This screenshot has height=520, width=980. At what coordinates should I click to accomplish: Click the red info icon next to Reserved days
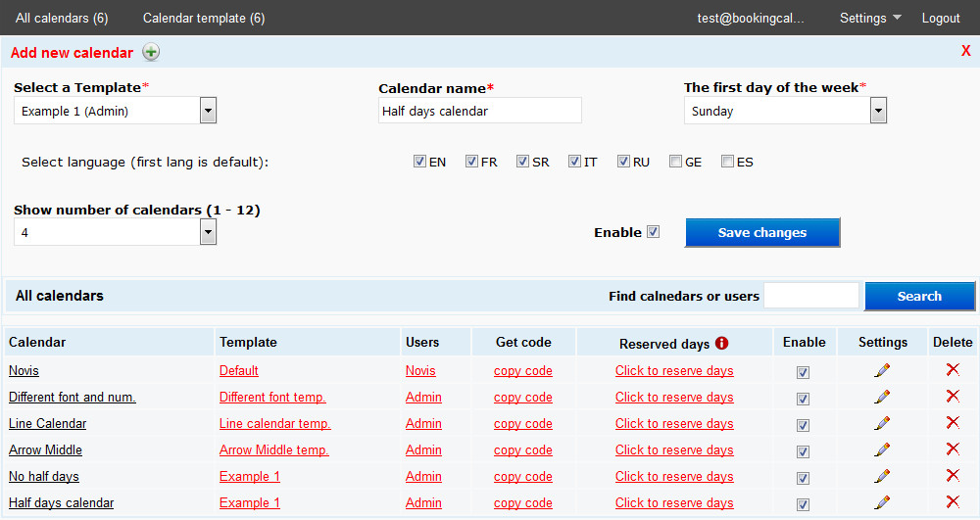tap(722, 344)
